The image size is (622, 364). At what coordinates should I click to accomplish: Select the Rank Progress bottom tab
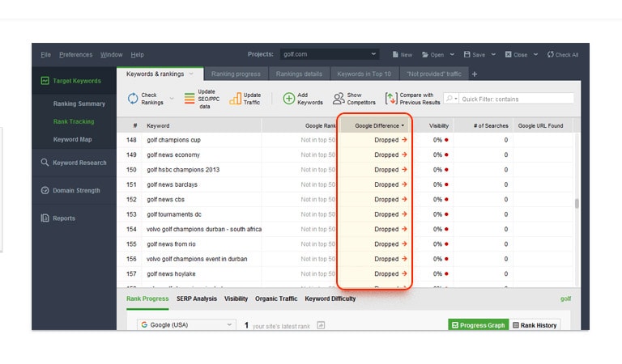147,298
